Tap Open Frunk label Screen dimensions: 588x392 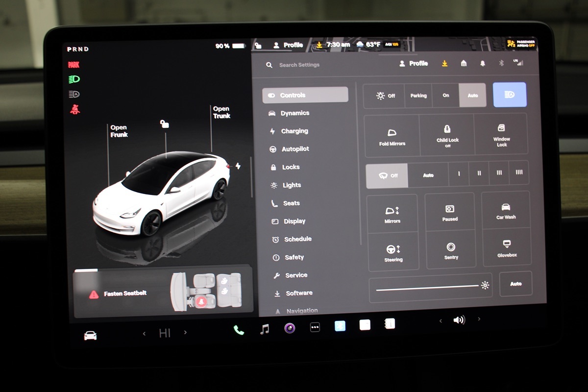[x=119, y=131]
